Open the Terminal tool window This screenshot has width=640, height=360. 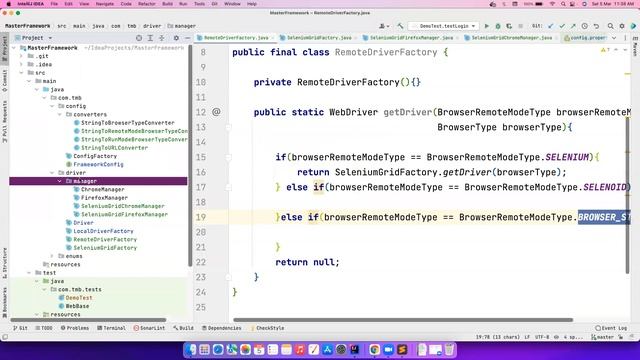(111, 328)
